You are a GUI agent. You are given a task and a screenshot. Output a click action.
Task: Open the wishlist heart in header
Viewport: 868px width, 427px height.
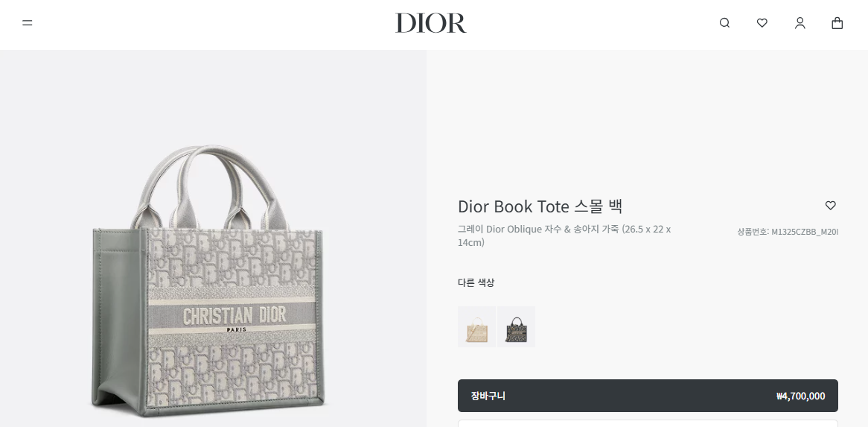click(762, 22)
